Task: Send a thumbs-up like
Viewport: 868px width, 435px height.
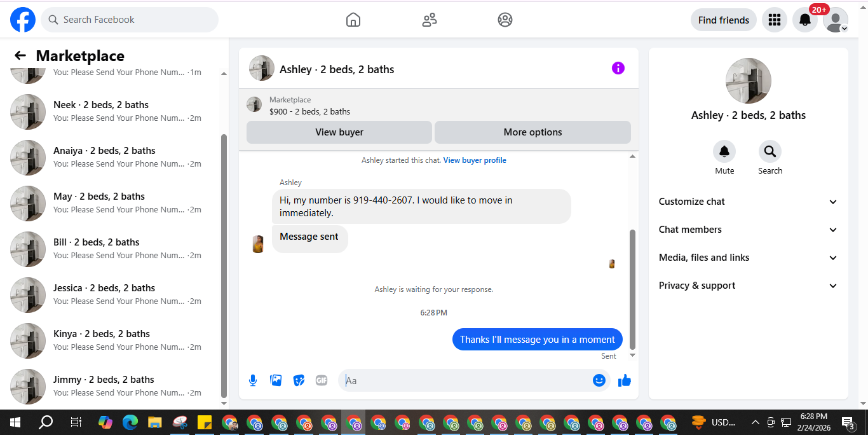Action: point(625,380)
